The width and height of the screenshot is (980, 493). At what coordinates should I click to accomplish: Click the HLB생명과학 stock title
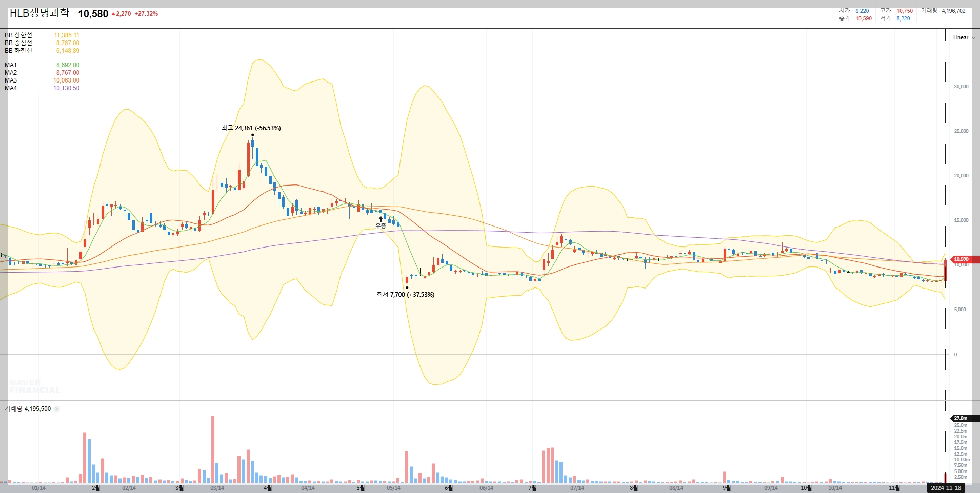(x=39, y=13)
